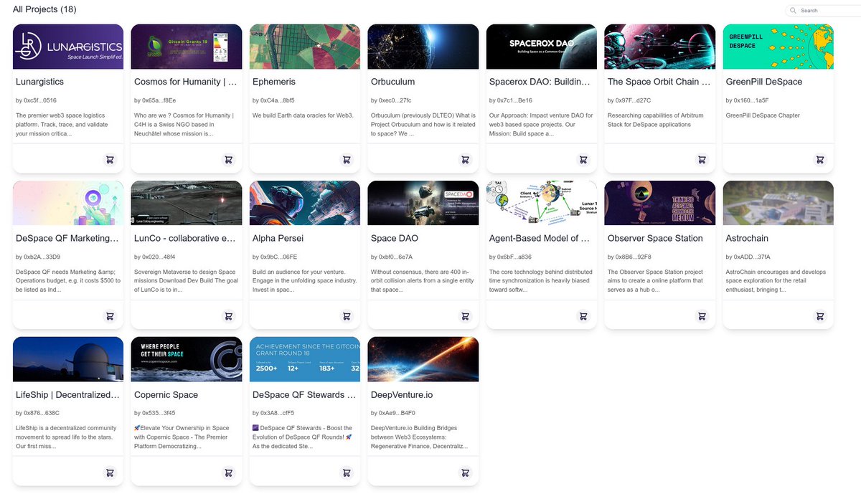
Task: Add GreenPill DeSpace to cart
Action: click(820, 159)
